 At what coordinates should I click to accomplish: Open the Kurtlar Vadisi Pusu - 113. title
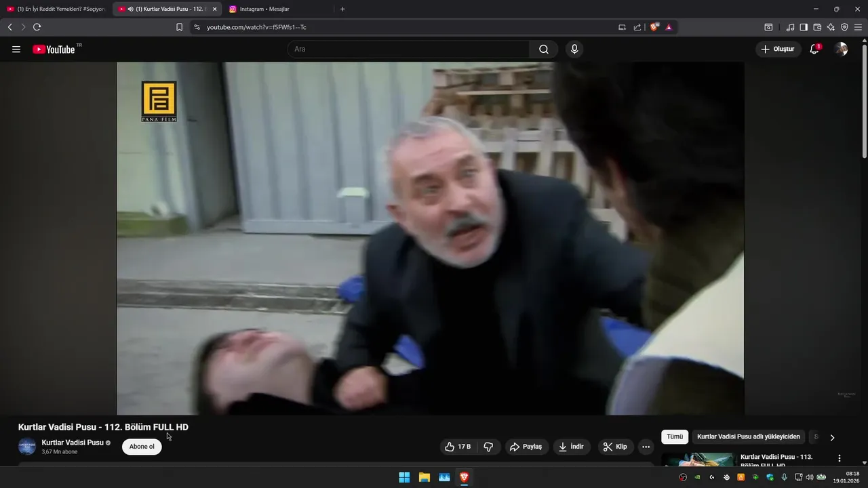coord(776,461)
